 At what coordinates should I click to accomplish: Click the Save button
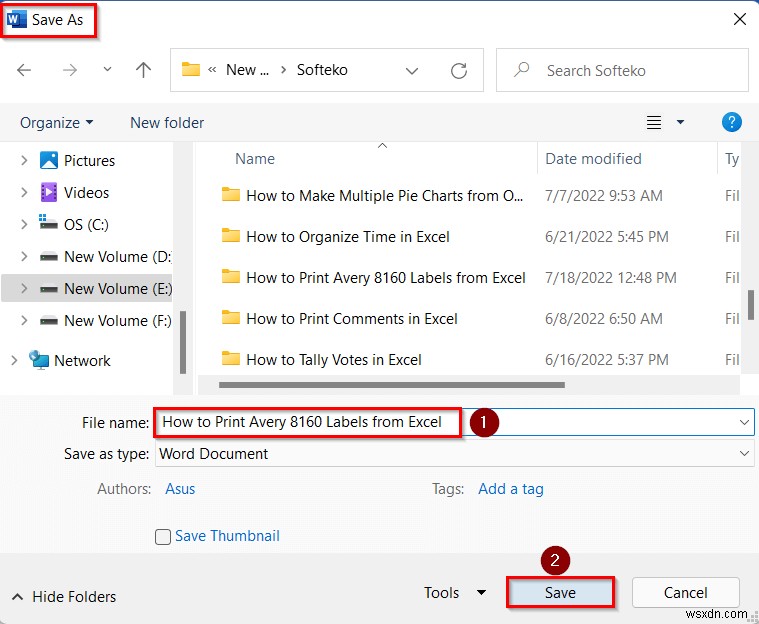pos(560,593)
